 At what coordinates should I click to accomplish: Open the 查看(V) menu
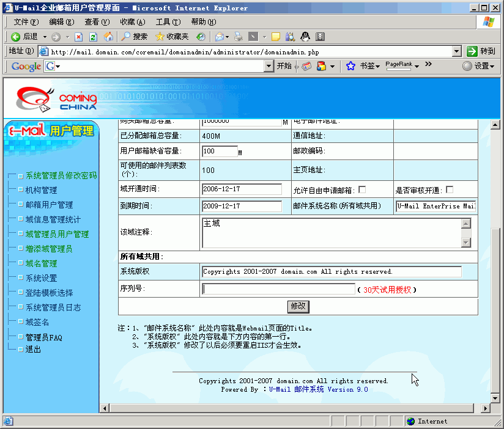(95, 21)
